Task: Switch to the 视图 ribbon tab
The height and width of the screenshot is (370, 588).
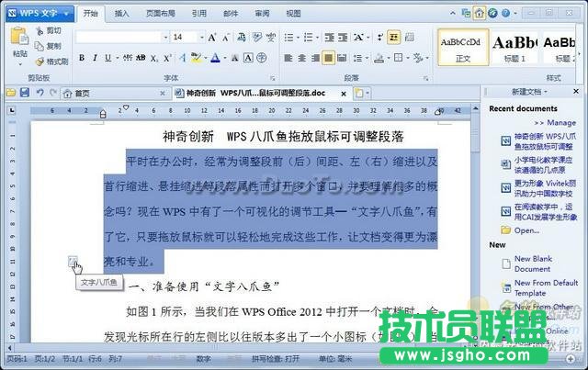Action: 293,14
